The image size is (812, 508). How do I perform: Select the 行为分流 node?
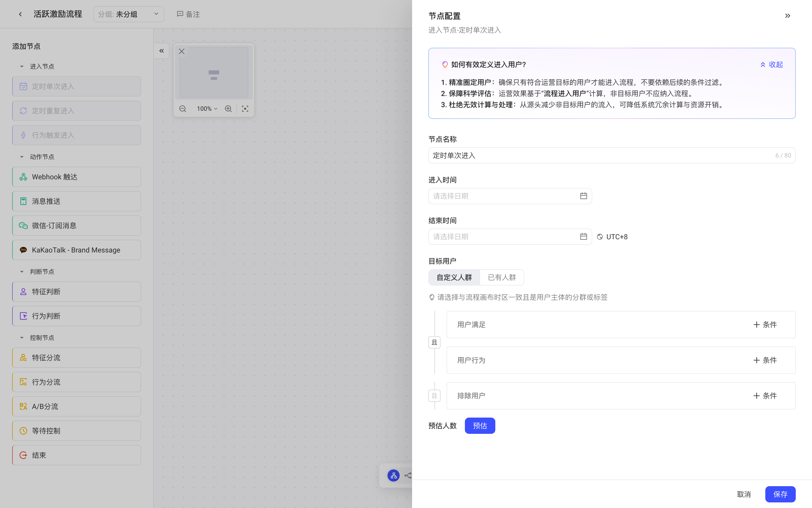click(76, 382)
